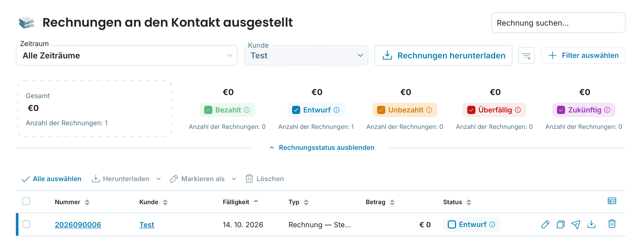Click info icon next to Zukünftig
644x248 pixels.
tap(607, 110)
